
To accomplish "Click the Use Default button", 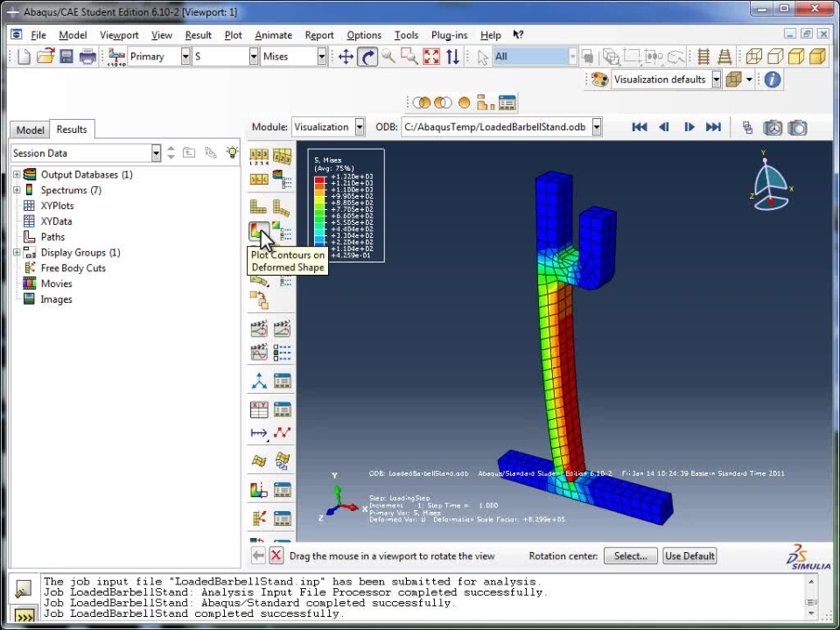I will point(689,556).
